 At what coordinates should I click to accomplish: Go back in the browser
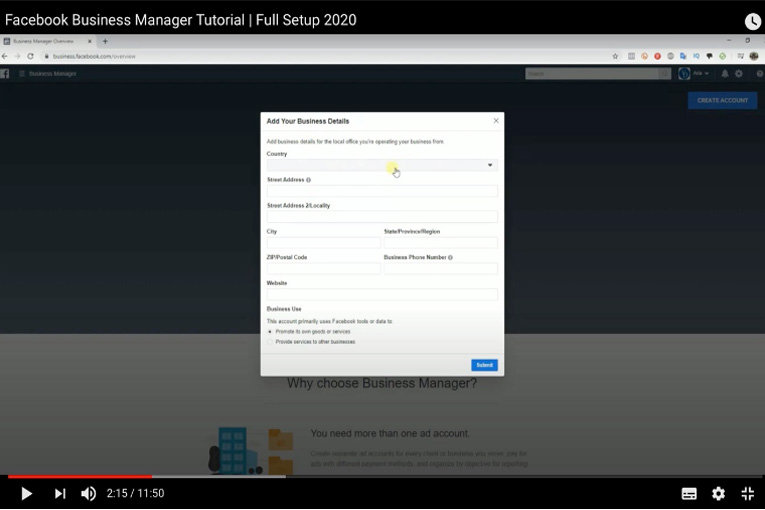pos(5,57)
